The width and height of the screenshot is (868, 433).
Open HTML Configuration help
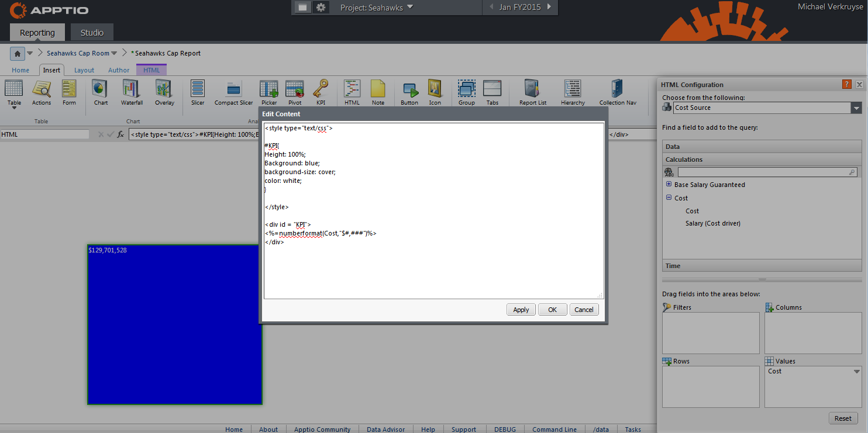pos(847,84)
